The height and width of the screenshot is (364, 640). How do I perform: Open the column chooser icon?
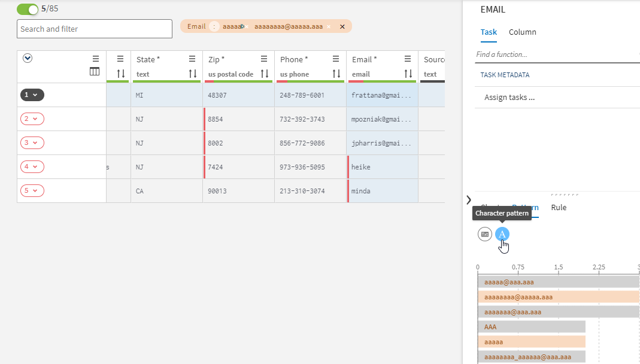[x=95, y=72]
